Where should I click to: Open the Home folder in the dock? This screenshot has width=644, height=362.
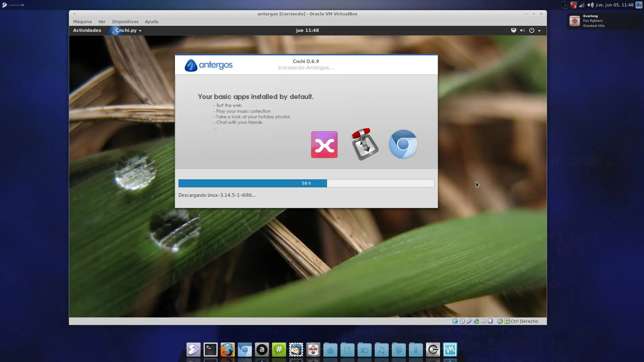tap(330, 350)
